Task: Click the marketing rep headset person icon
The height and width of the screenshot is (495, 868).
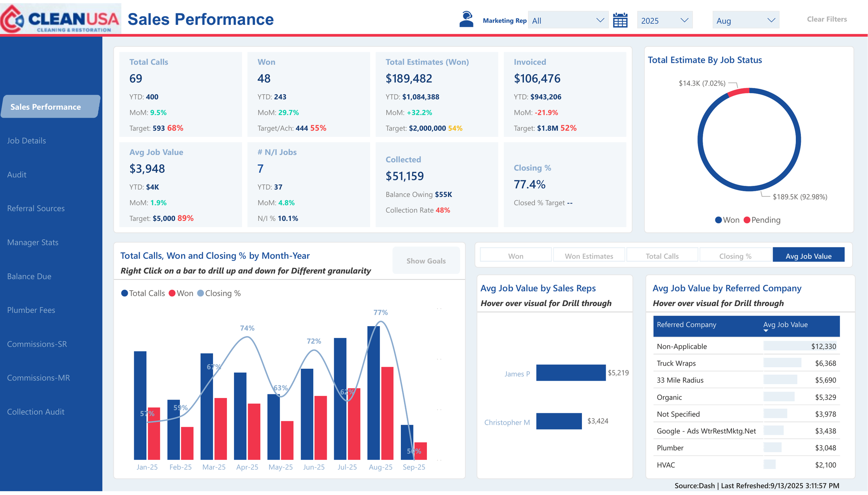Action: pyautogui.click(x=466, y=19)
